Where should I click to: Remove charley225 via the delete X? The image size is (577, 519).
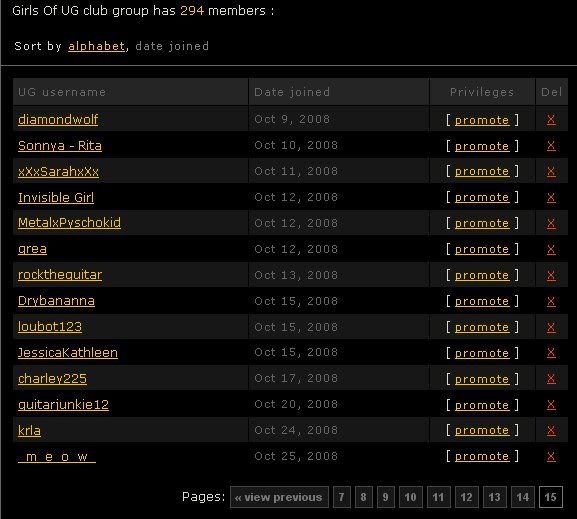(x=551, y=379)
